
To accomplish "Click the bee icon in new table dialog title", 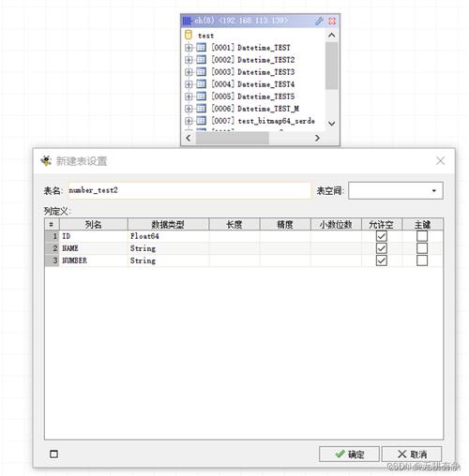I will click(x=46, y=161).
